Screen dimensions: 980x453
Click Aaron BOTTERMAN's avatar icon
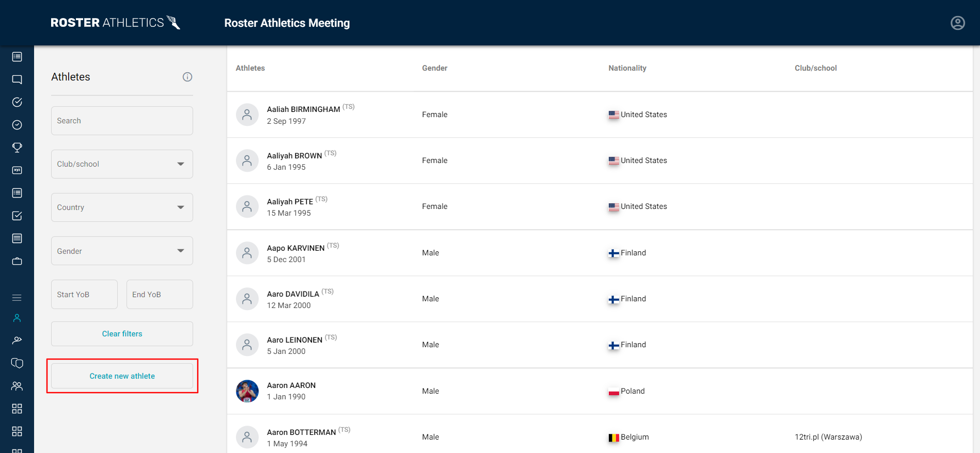click(247, 437)
